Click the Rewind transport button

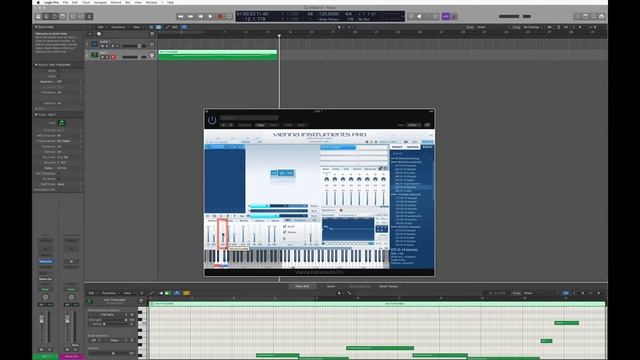pos(181,16)
